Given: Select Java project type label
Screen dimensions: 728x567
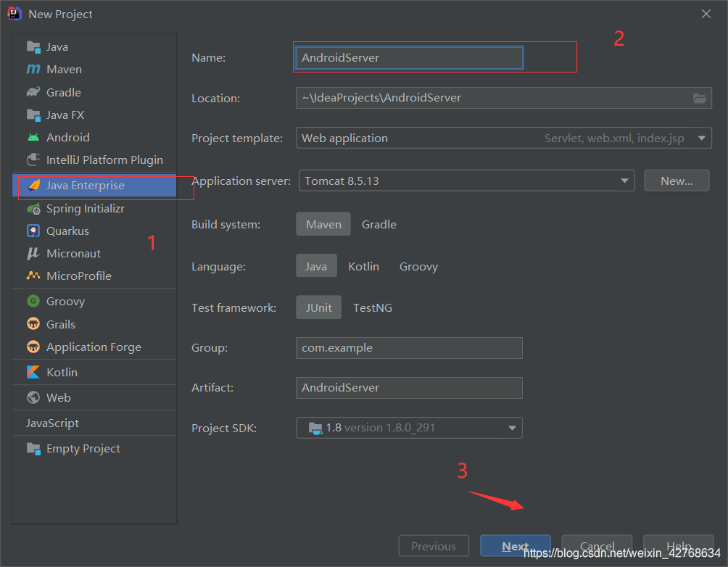Looking at the screenshot, I should pyautogui.click(x=57, y=47).
